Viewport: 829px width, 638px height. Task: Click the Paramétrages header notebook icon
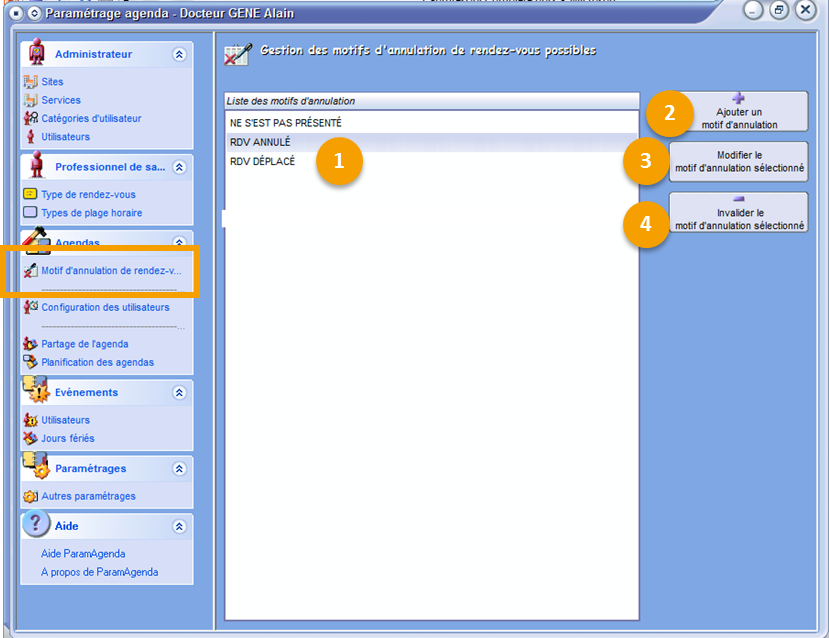36,466
